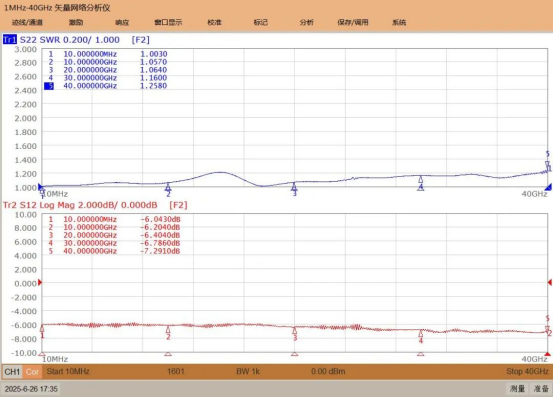
Task: Select active marker 5 row in Tr1 table
Action: (105, 86)
